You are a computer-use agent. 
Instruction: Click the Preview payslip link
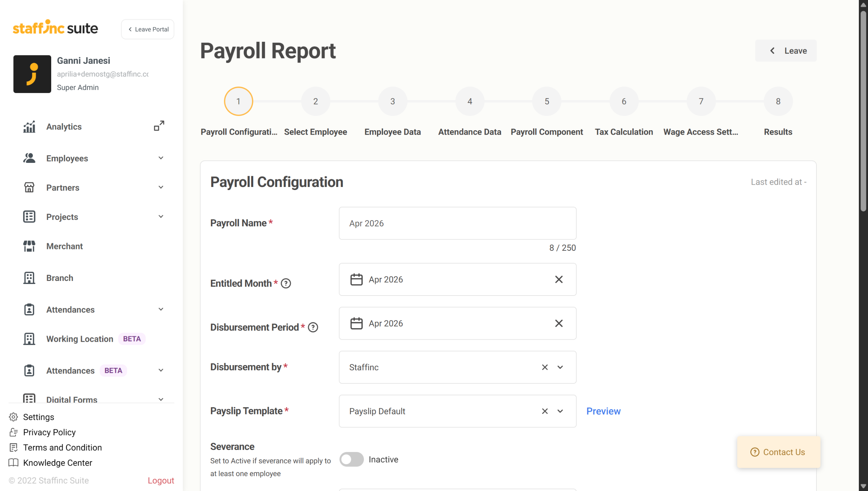(603, 411)
